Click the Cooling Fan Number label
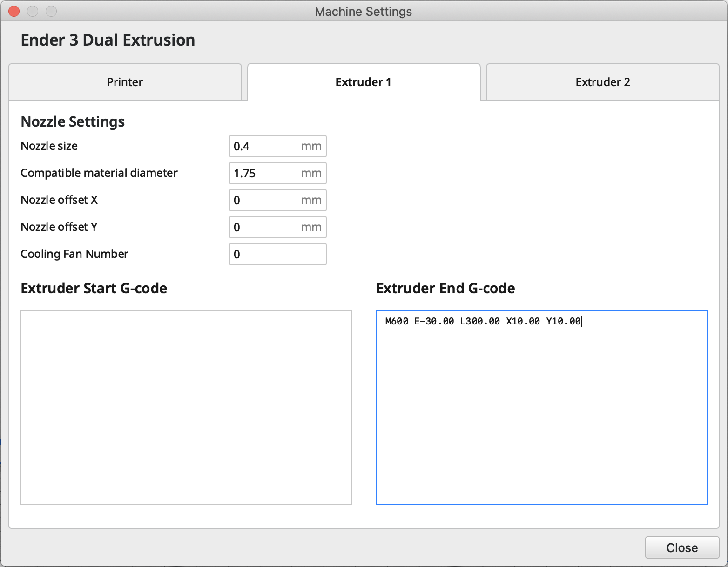Image resolution: width=728 pixels, height=567 pixels. coord(74,254)
